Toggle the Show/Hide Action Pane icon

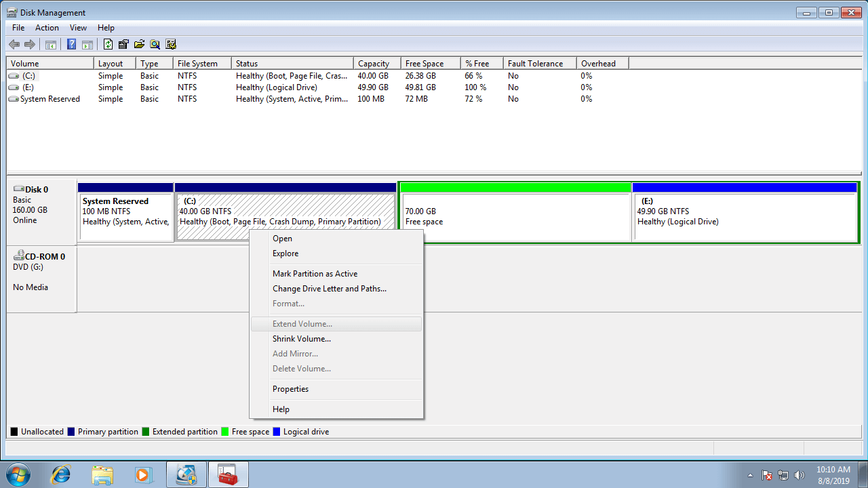coord(87,45)
